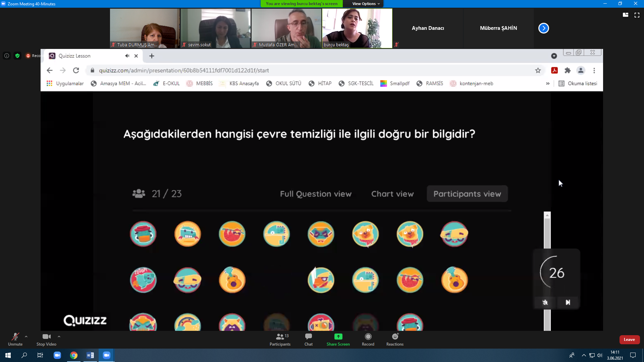Image resolution: width=644 pixels, height=362 pixels.
Task: Open Zoom Reactions menu
Action: 394,339
